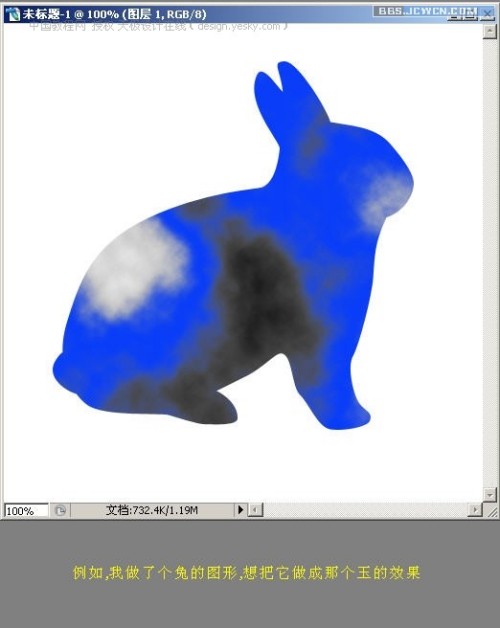Click the 100% zoom percentage field

(x=26, y=511)
